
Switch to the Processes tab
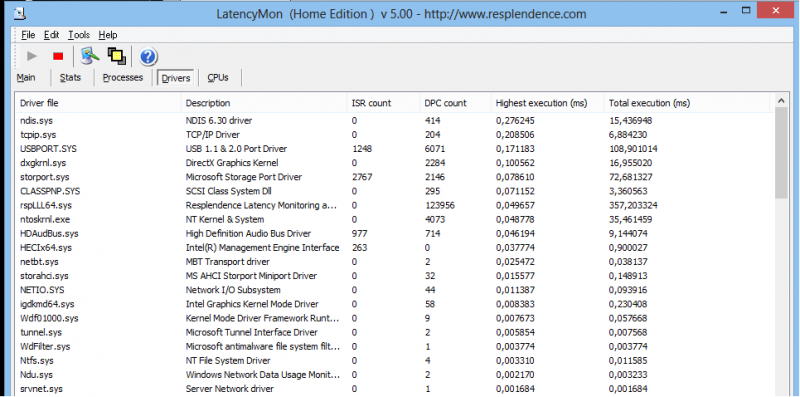pyautogui.click(x=122, y=78)
